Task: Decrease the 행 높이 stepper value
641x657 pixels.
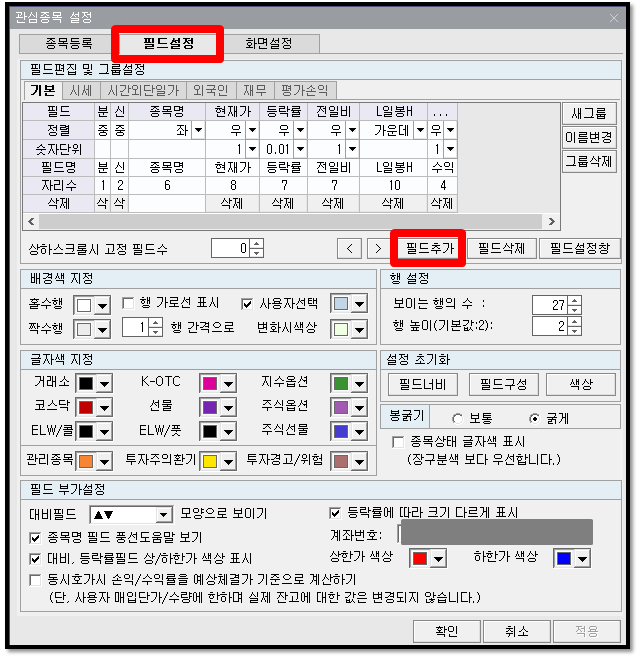Action: click(575, 331)
